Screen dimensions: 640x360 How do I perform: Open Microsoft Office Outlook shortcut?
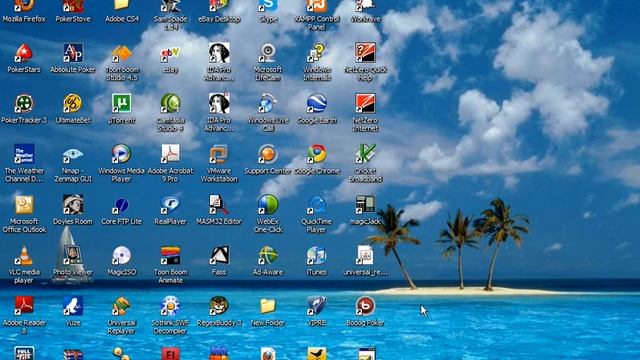(24, 205)
